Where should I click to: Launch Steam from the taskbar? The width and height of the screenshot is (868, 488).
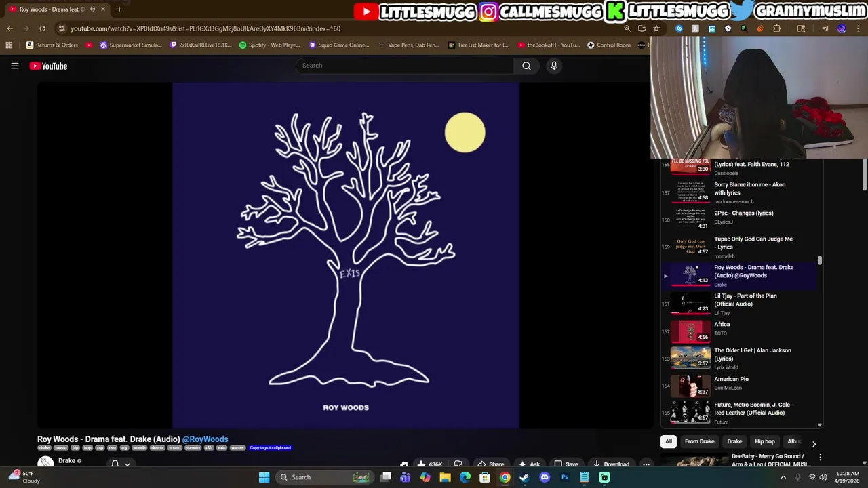point(524,477)
